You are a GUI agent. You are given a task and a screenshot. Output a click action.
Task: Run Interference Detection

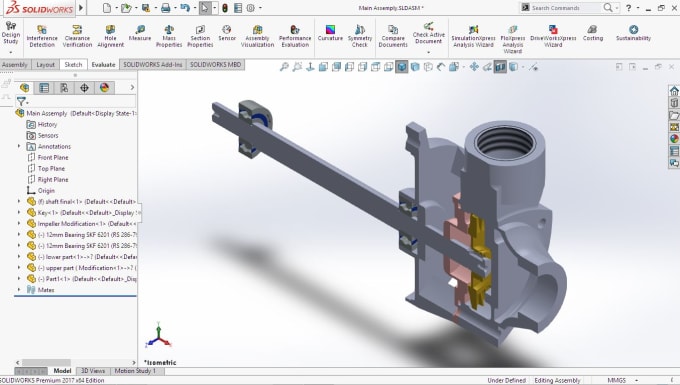pyautogui.click(x=42, y=36)
